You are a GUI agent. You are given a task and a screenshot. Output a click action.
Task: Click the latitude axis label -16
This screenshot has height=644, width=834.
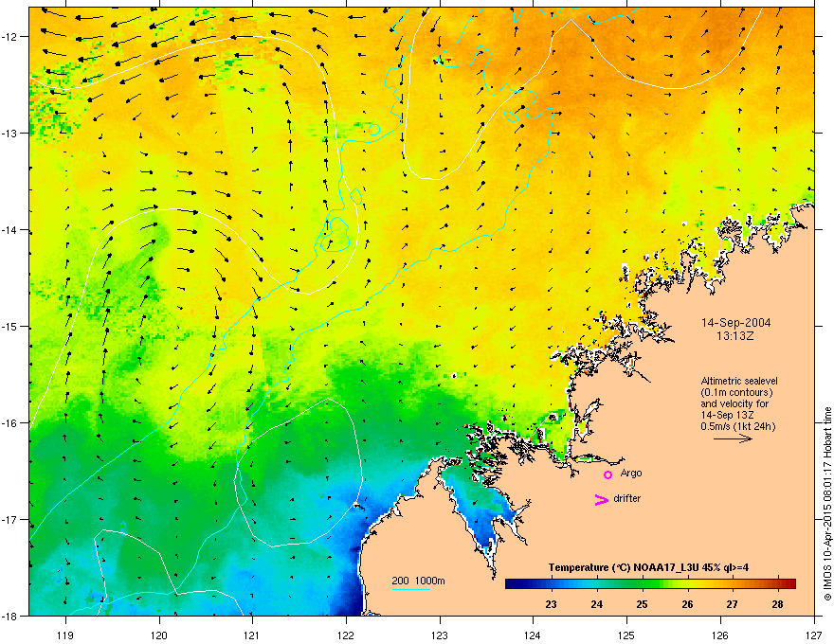[10, 423]
